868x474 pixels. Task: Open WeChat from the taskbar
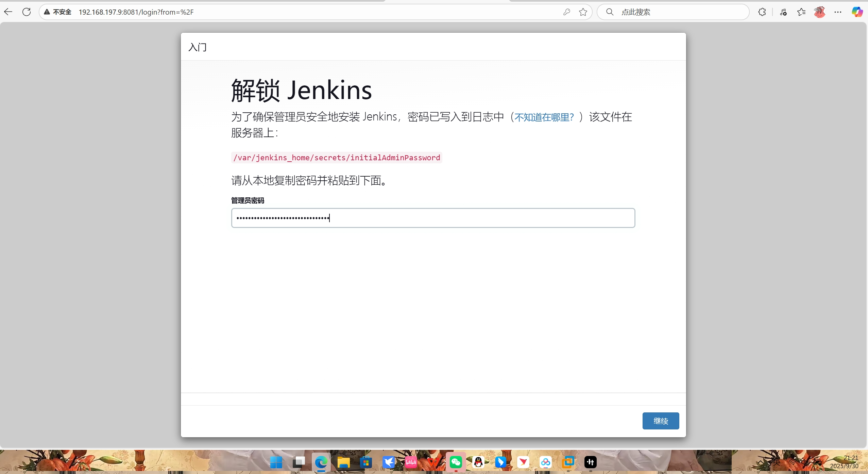[456, 462]
